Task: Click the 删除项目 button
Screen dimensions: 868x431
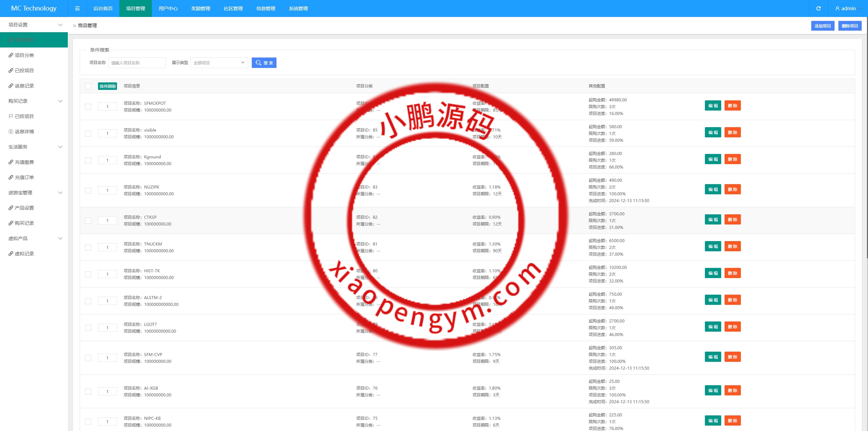Action: click(x=850, y=26)
